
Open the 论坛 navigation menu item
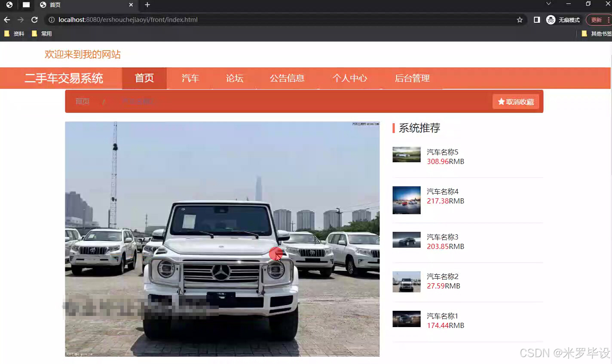click(x=235, y=78)
